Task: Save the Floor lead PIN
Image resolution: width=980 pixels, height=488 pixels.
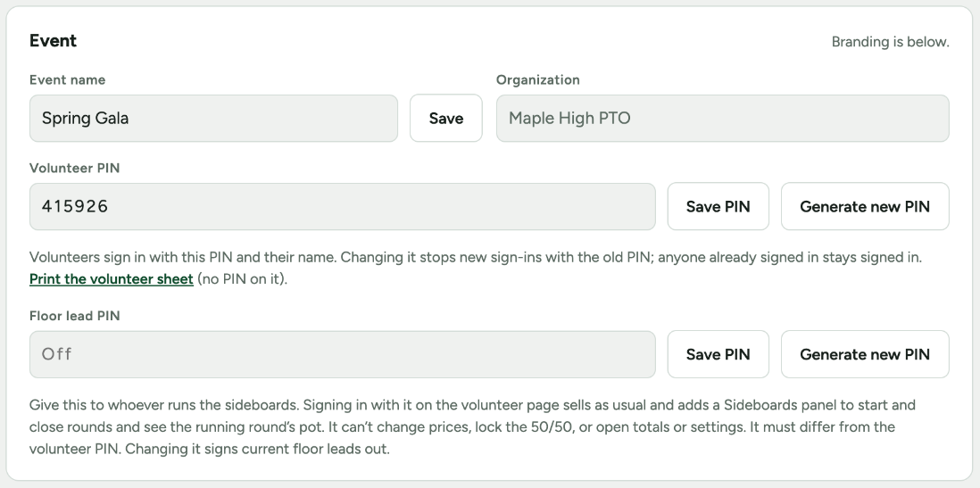Action: (x=718, y=354)
